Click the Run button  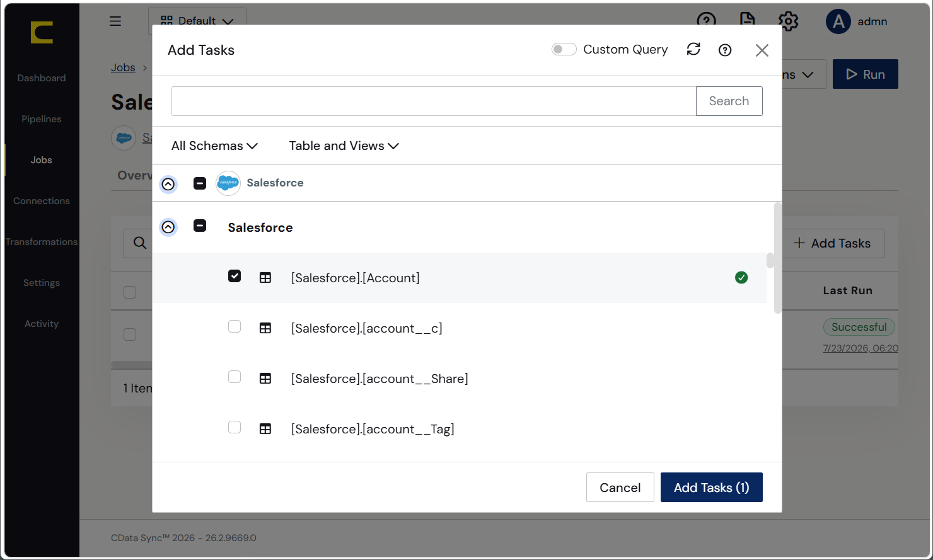pos(866,74)
